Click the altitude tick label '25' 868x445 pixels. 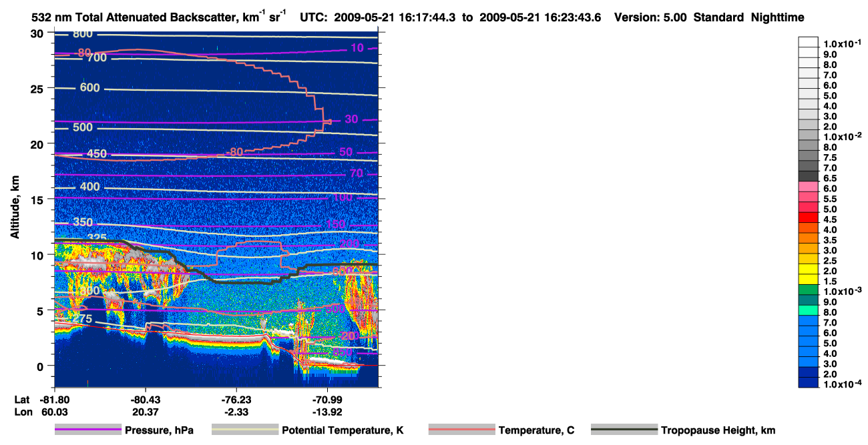pyautogui.click(x=39, y=89)
